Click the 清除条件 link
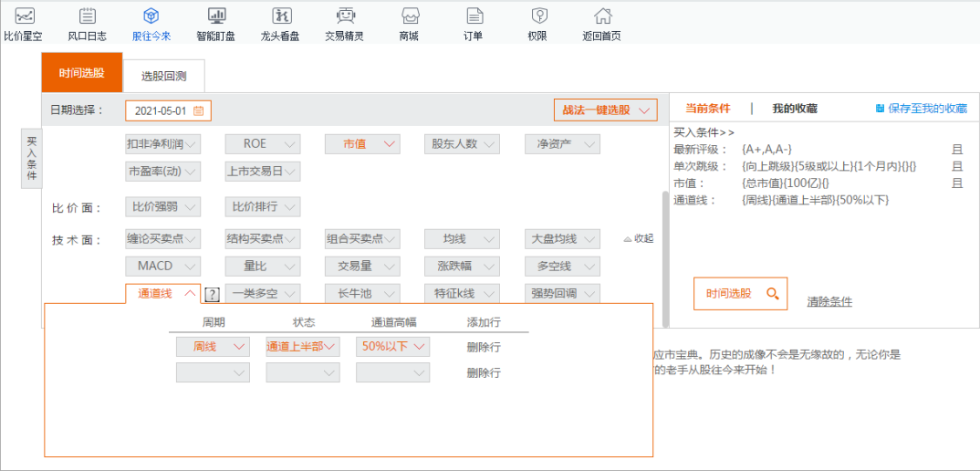Image resolution: width=980 pixels, height=471 pixels. pos(829,302)
